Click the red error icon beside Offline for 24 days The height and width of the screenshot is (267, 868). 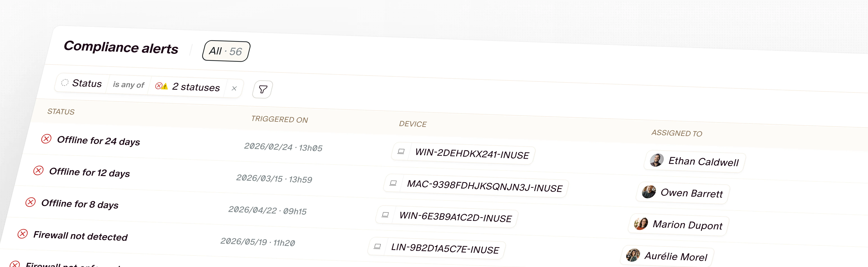coord(46,139)
